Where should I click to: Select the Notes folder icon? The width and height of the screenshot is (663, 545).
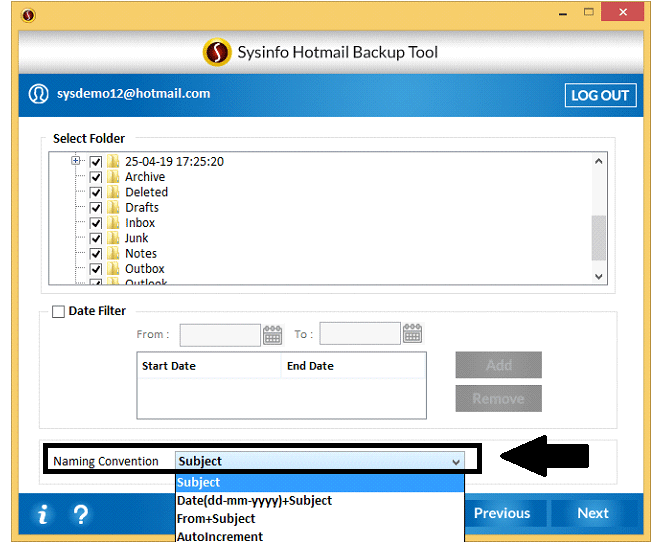pos(113,254)
